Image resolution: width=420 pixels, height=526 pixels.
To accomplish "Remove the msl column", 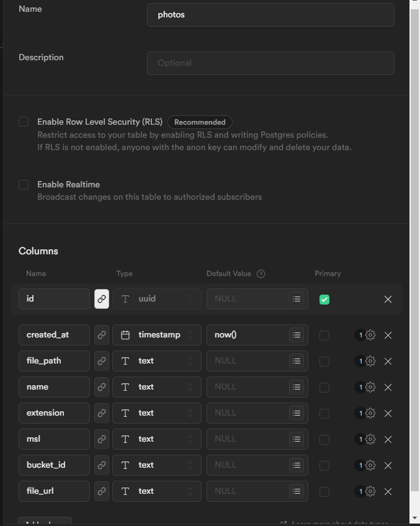I will pyautogui.click(x=388, y=439).
